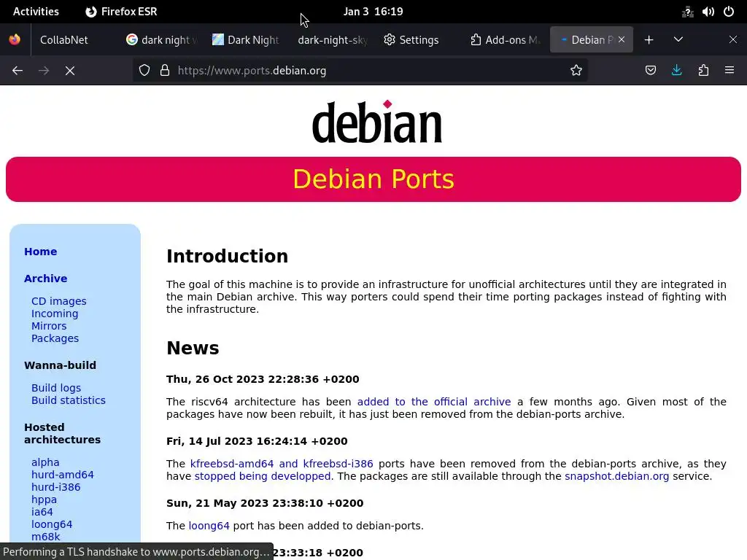This screenshot has width=747, height=560.
Task: Open the hppa architecture link
Action: [x=44, y=499]
